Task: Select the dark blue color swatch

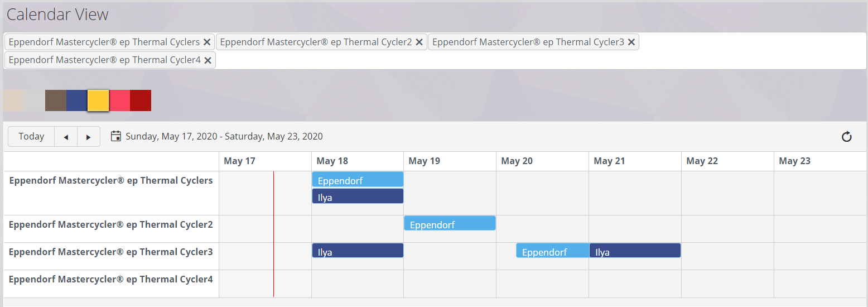Action: click(x=77, y=100)
